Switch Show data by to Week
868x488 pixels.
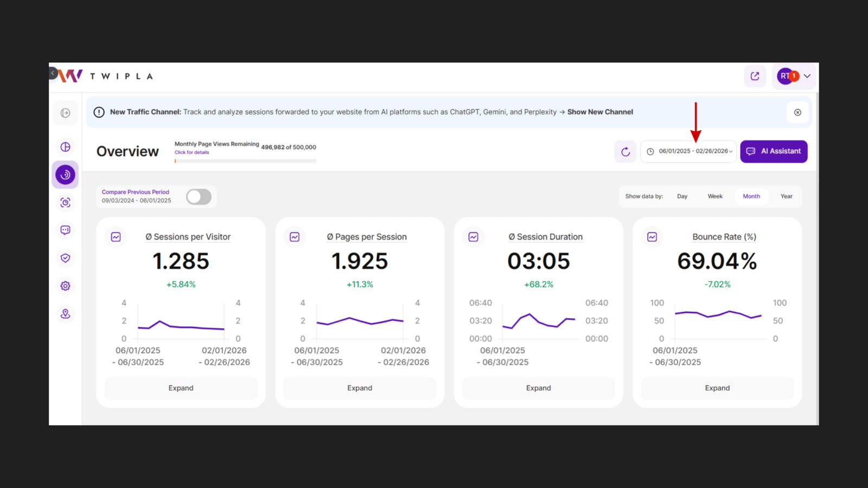point(715,196)
